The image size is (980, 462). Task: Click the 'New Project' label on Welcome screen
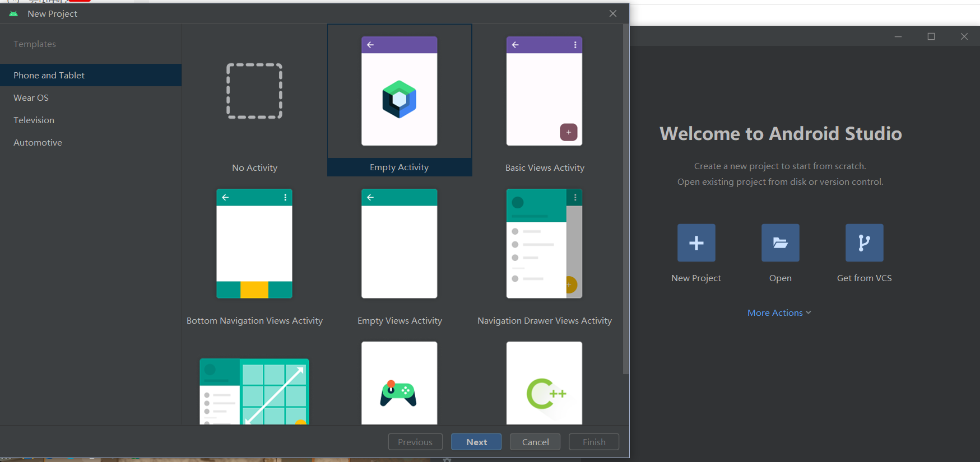696,278
